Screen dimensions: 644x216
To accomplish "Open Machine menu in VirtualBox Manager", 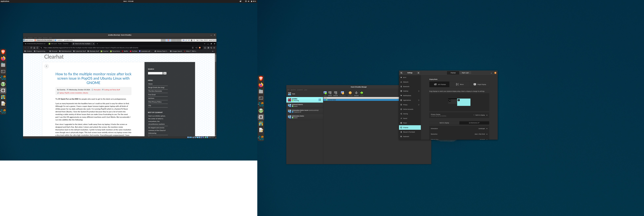I will pos(293,90).
